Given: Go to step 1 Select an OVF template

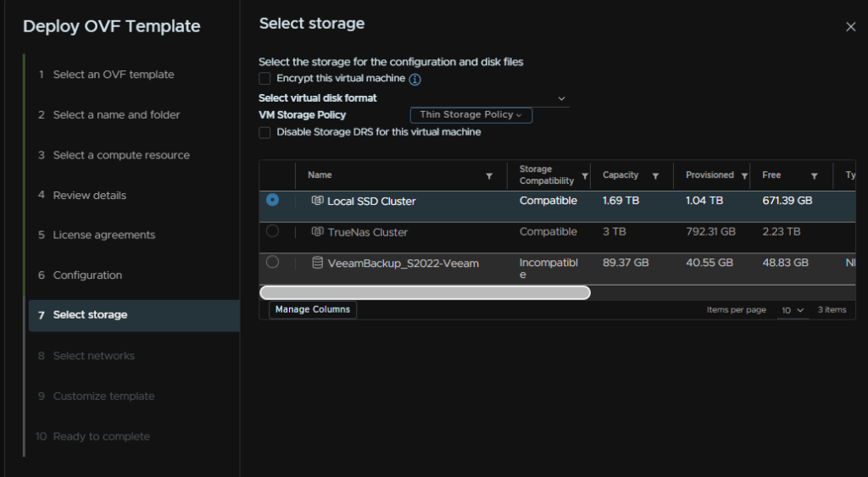Looking at the screenshot, I should [114, 75].
